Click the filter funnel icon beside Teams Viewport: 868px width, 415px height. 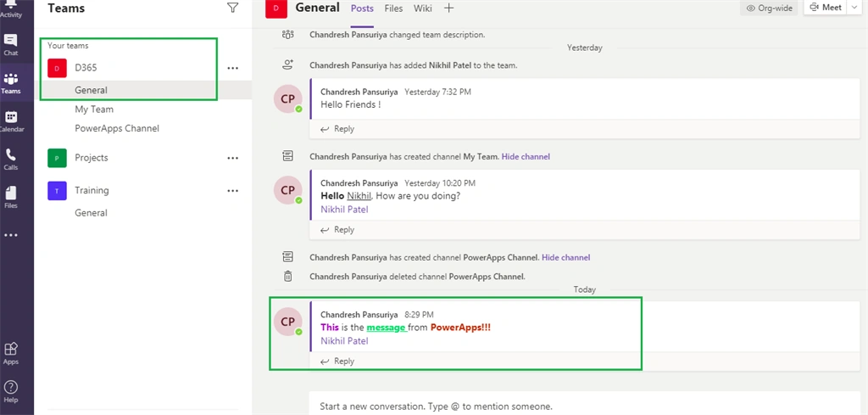pos(232,8)
